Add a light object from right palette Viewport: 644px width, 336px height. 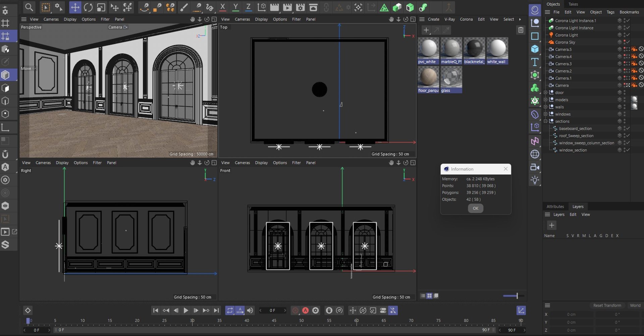coord(535,180)
